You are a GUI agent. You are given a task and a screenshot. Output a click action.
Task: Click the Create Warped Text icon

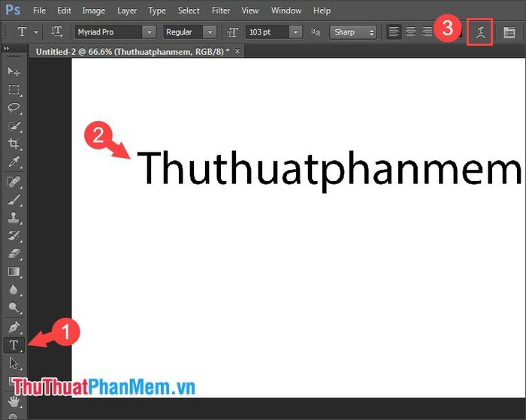click(480, 32)
